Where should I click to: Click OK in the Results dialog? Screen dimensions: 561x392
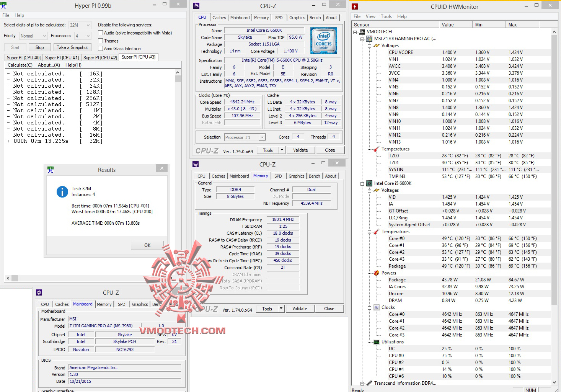click(147, 245)
